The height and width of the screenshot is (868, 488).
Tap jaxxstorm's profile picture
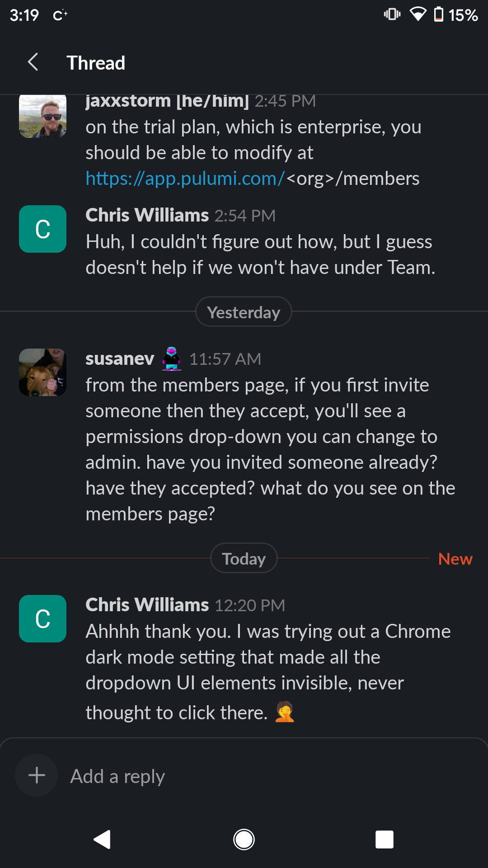point(42,116)
